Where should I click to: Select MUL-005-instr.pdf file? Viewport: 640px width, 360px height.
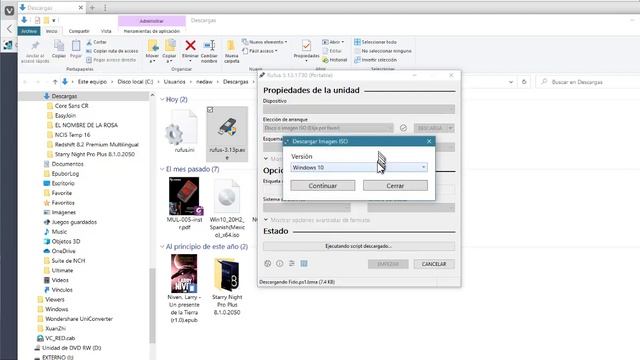click(184, 204)
